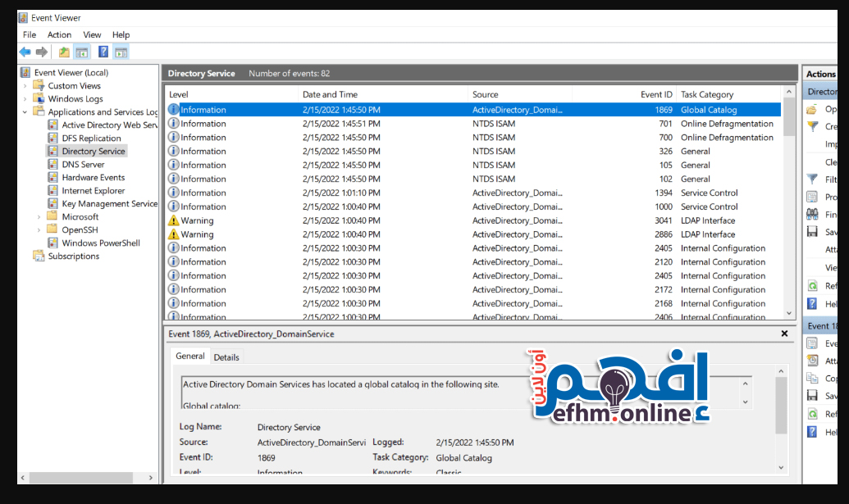
Task: Sort events by Event ID column header
Action: 656,95
